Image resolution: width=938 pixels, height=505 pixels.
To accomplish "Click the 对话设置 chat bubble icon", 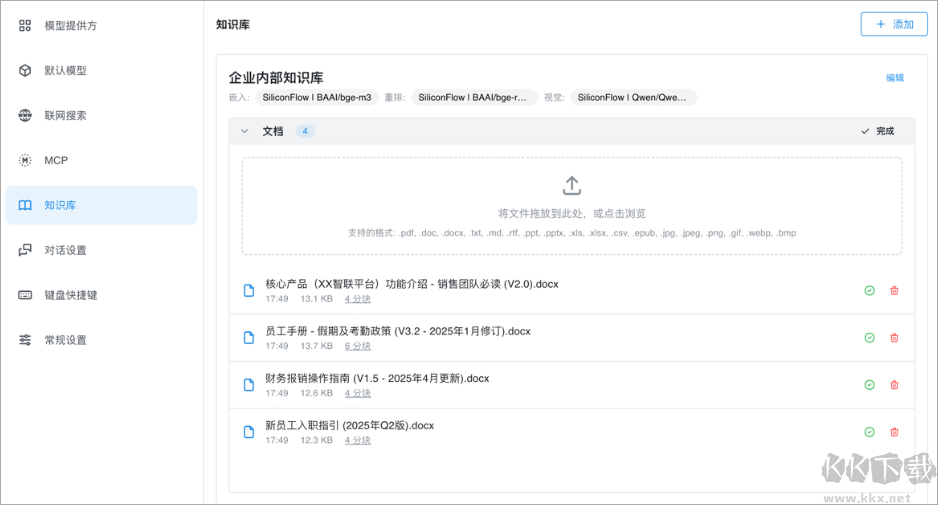I will [x=25, y=250].
